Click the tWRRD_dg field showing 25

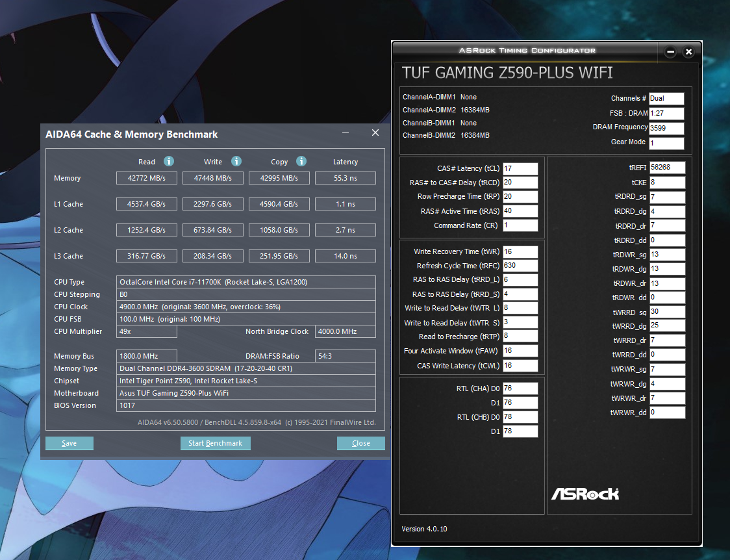click(x=668, y=325)
